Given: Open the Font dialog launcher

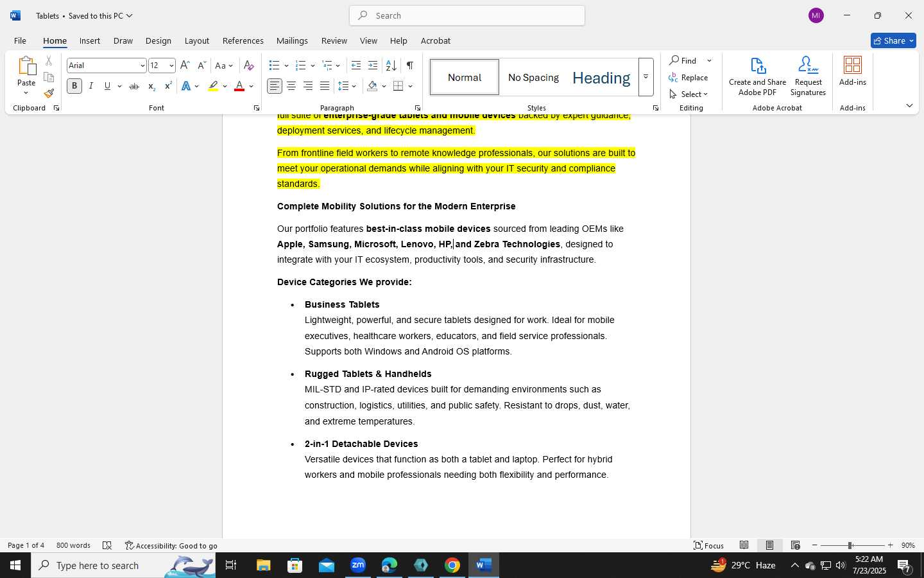Looking at the screenshot, I should click(256, 108).
